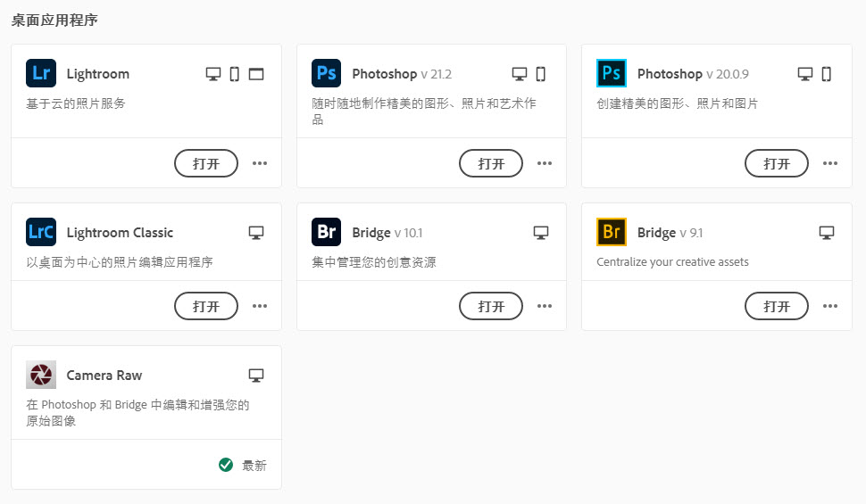Image resolution: width=866 pixels, height=504 pixels.
Task: Expand more options for Photoshop v 20.0.9
Action: pyautogui.click(x=830, y=163)
